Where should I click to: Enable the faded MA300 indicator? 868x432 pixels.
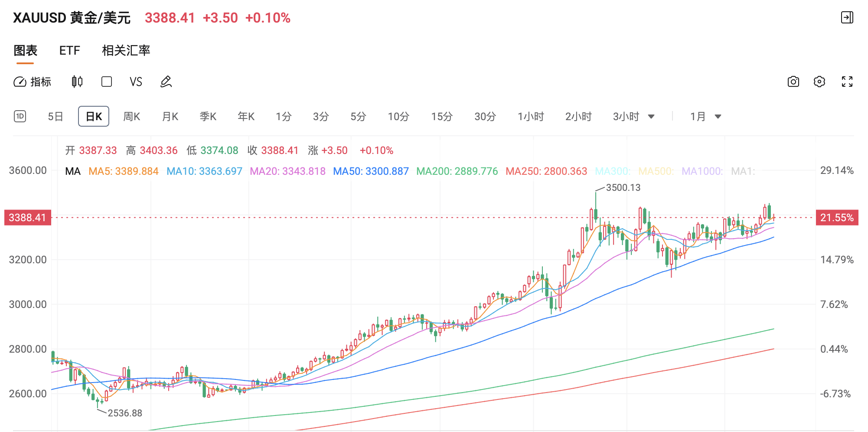click(x=613, y=171)
